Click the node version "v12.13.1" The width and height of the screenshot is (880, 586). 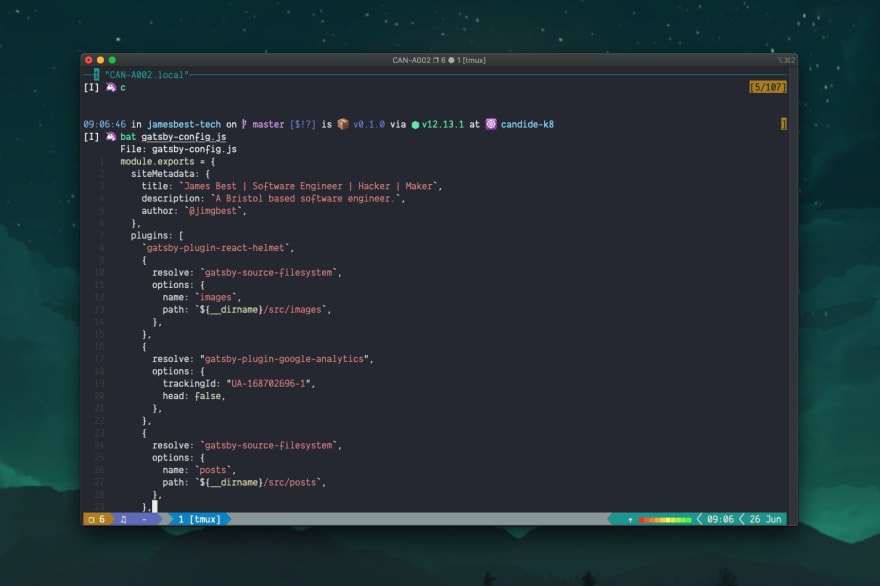pyautogui.click(x=443, y=124)
